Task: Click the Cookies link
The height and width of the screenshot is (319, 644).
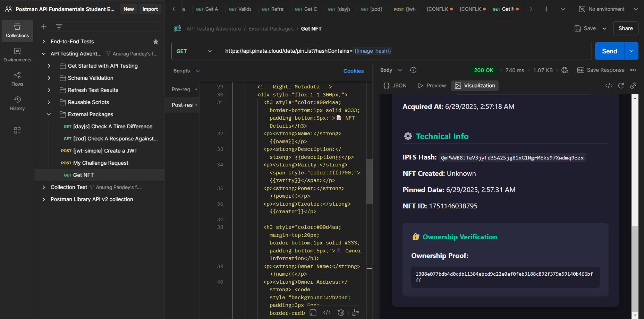Action: (353, 71)
